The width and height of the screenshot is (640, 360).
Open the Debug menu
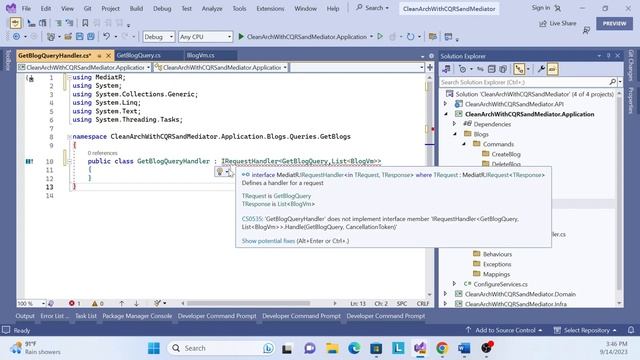coord(162,8)
